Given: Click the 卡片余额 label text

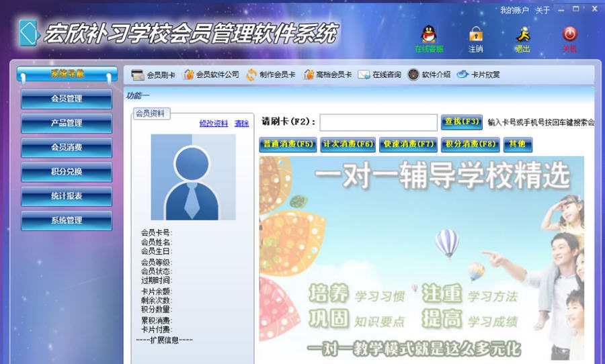Looking at the screenshot, I should pos(156,291).
